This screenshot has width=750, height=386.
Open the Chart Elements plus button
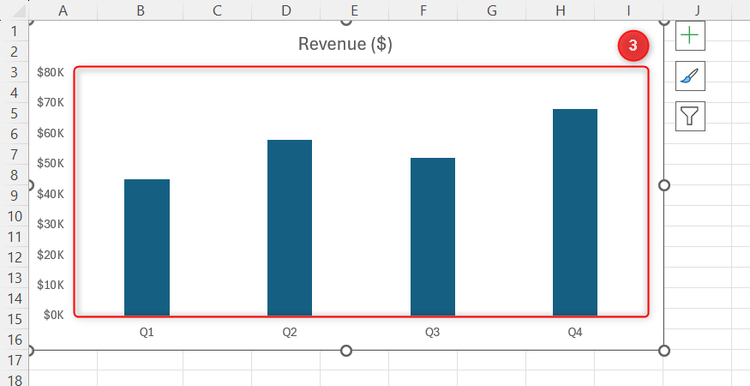point(690,35)
